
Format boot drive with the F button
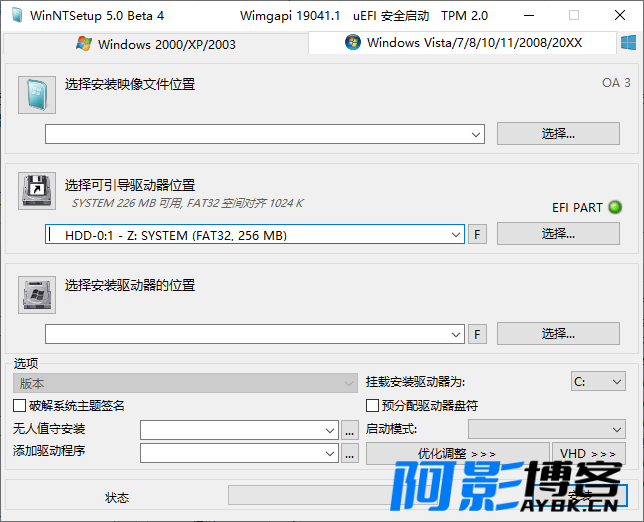coord(477,235)
